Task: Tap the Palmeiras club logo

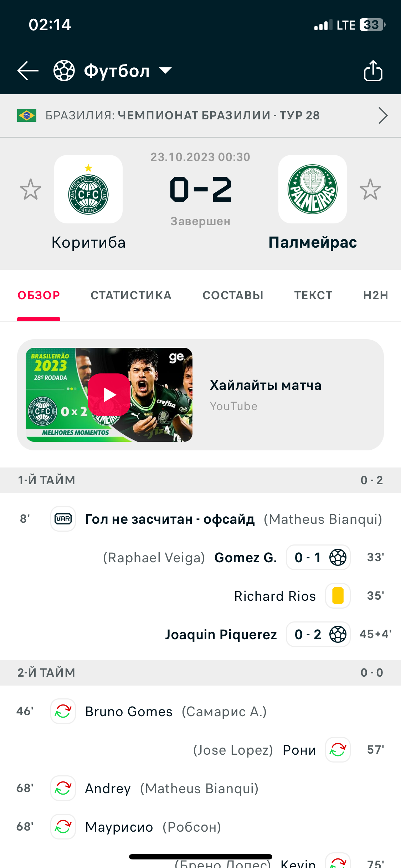Action: click(x=313, y=189)
